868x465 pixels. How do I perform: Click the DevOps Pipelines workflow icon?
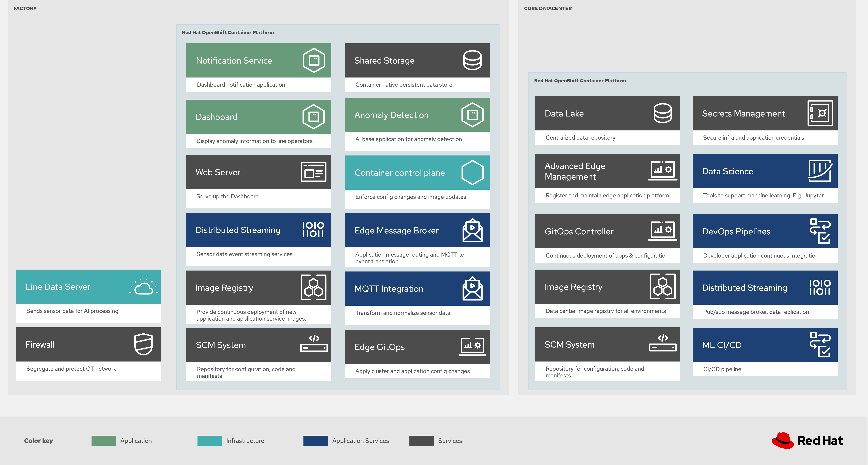coord(820,231)
